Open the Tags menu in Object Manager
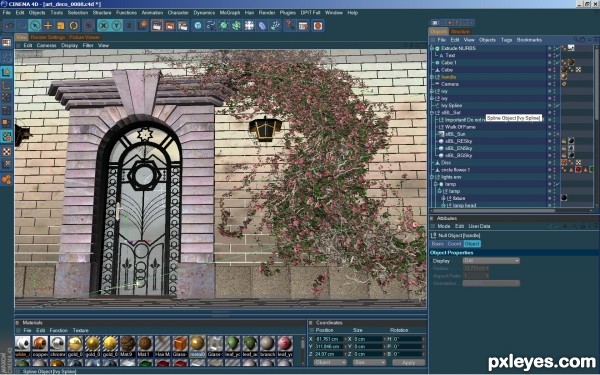 coord(506,40)
